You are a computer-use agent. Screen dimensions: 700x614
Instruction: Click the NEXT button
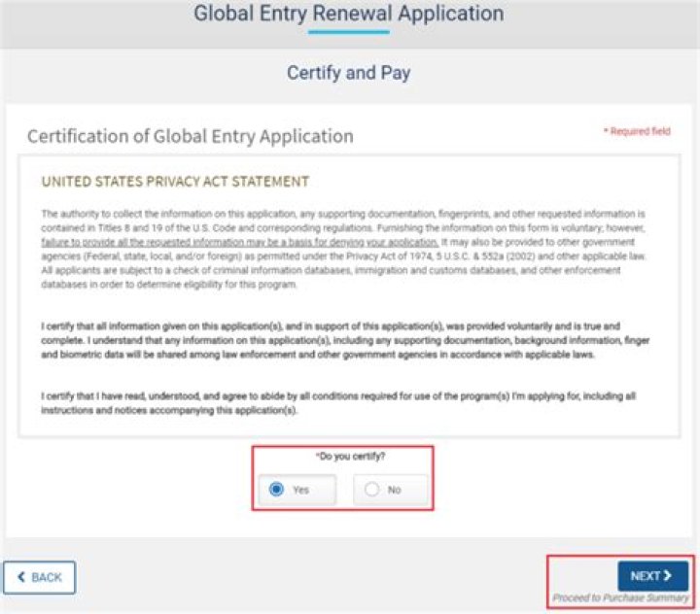(651, 576)
